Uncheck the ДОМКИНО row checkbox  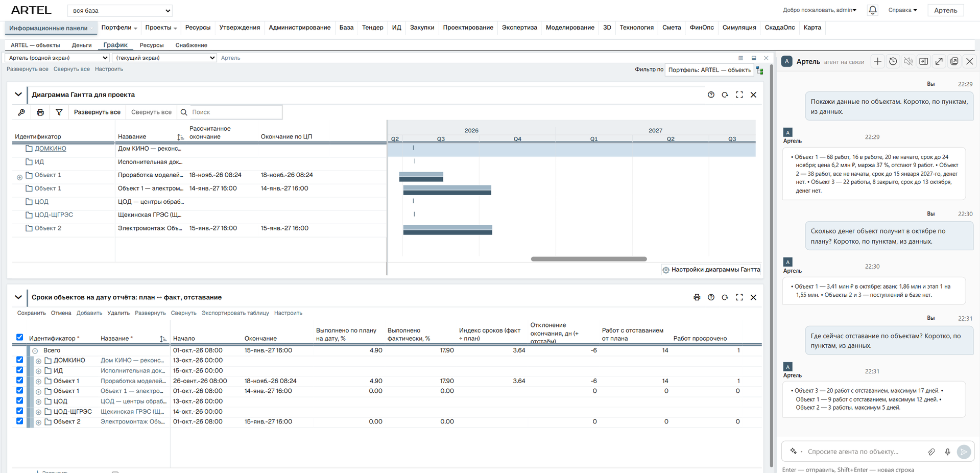(x=19, y=360)
